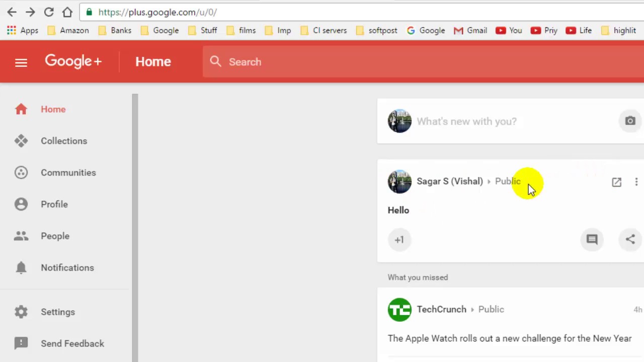Click the search magnifier icon
The width and height of the screenshot is (644, 362).
coord(216,61)
